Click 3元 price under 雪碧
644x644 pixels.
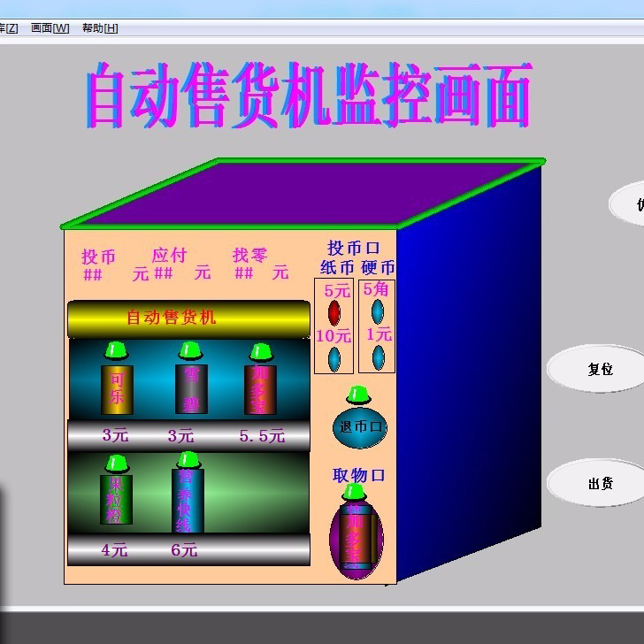coord(180,435)
